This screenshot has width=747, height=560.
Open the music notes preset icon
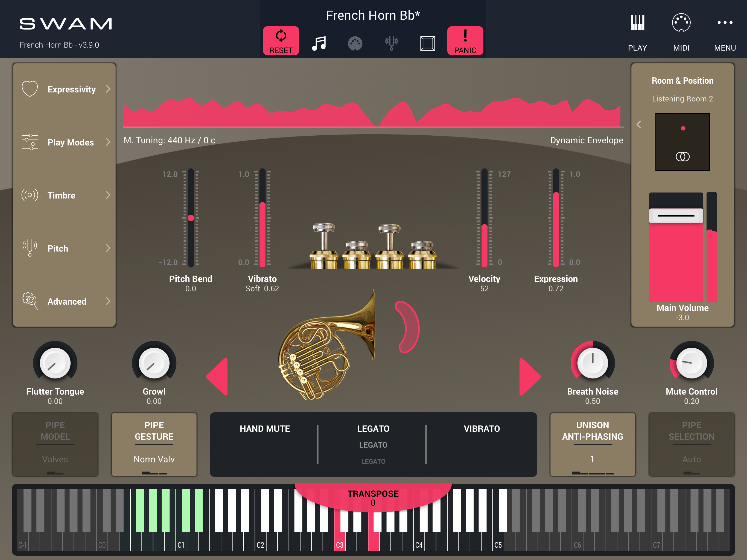pyautogui.click(x=319, y=43)
